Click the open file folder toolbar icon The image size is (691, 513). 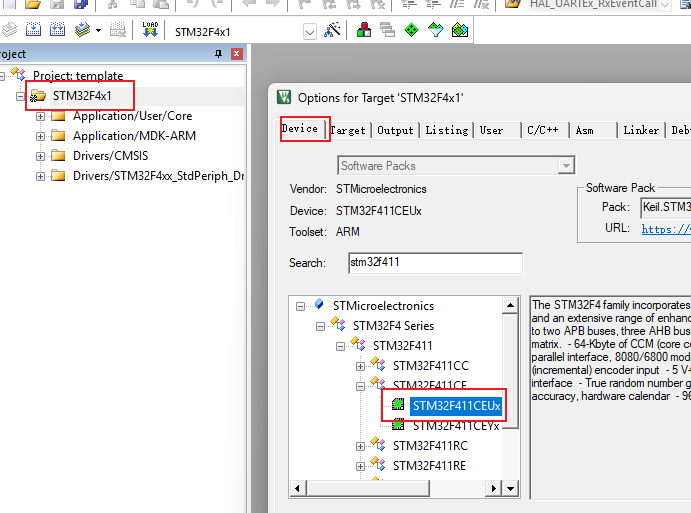click(x=33, y=4)
